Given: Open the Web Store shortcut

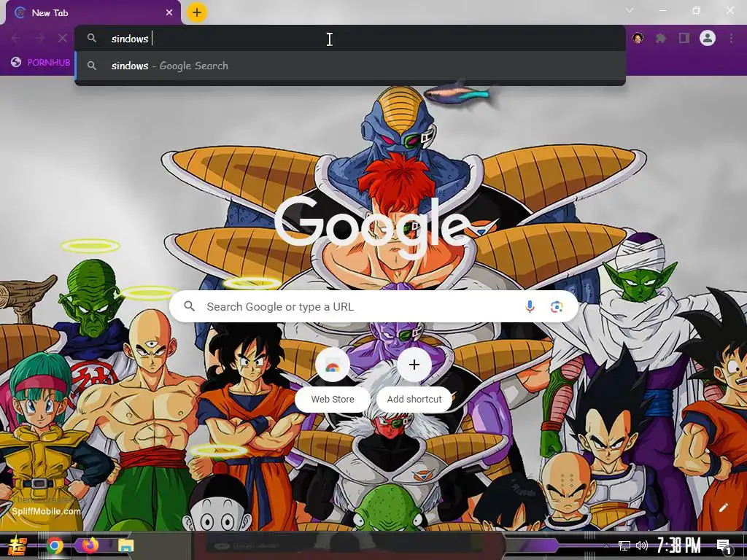Looking at the screenshot, I should point(333,379).
